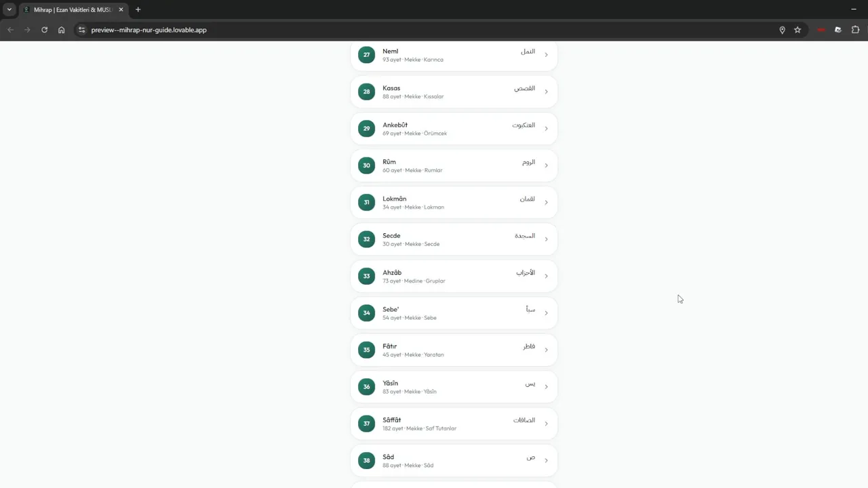View site information icon in address bar

82,30
